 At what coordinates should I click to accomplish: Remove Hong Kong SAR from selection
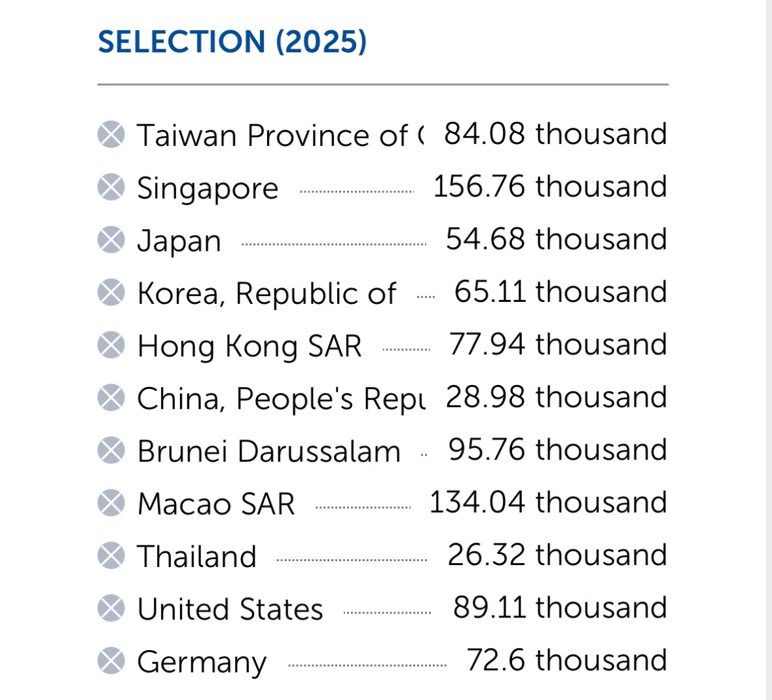[111, 345]
